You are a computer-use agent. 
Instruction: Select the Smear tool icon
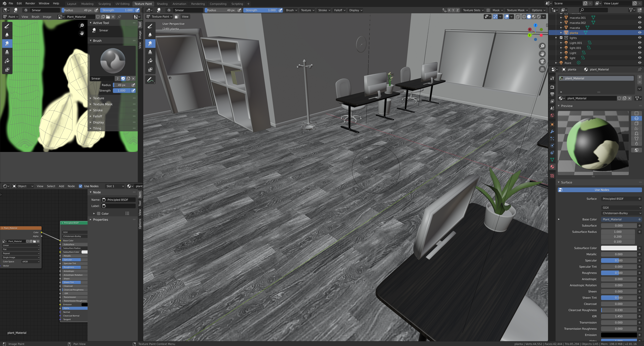(7, 43)
